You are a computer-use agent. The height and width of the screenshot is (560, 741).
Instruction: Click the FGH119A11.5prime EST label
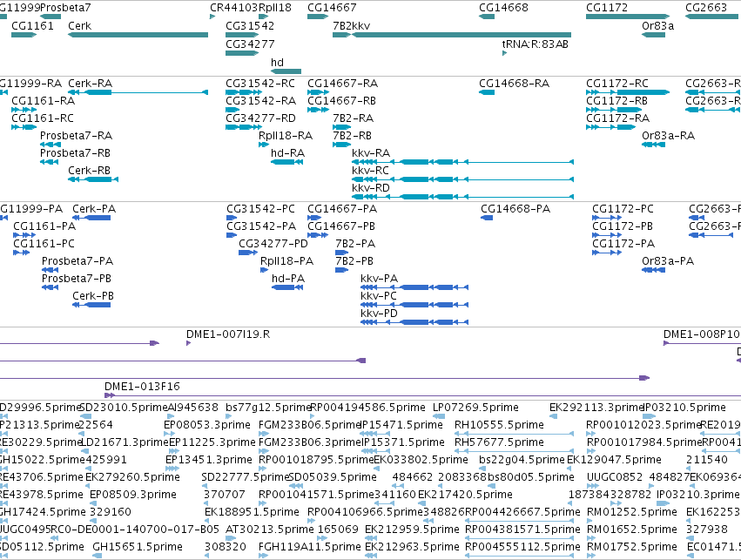pyautogui.click(x=309, y=547)
